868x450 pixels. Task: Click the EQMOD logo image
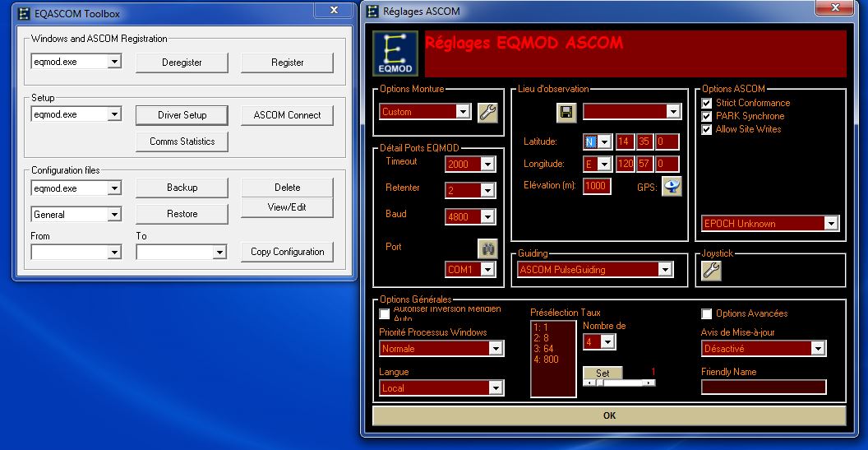pyautogui.click(x=395, y=53)
